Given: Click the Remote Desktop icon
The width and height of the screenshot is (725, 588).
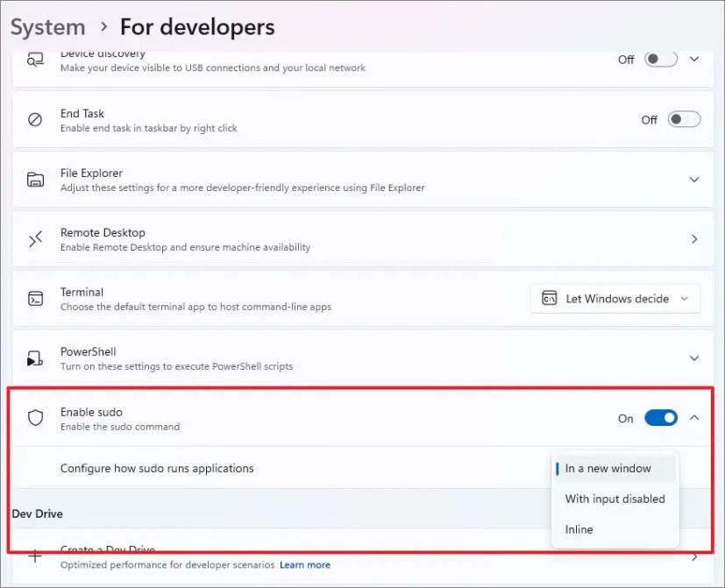Looking at the screenshot, I should 36,237.
